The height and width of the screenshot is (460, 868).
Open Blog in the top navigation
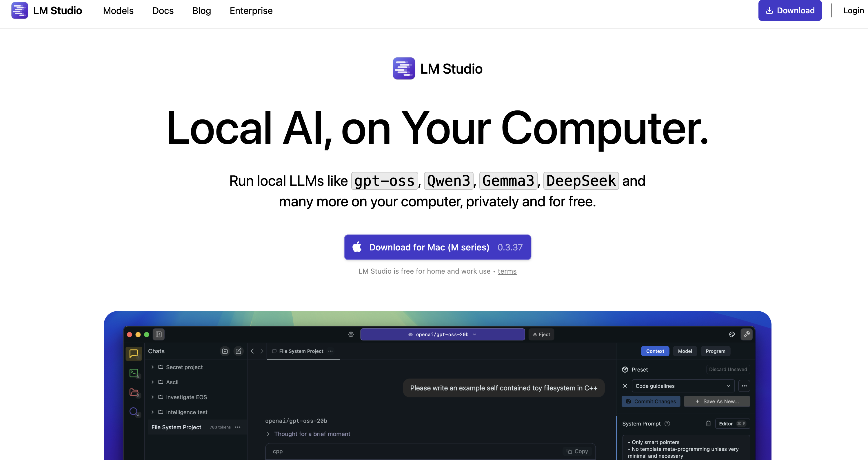click(201, 10)
